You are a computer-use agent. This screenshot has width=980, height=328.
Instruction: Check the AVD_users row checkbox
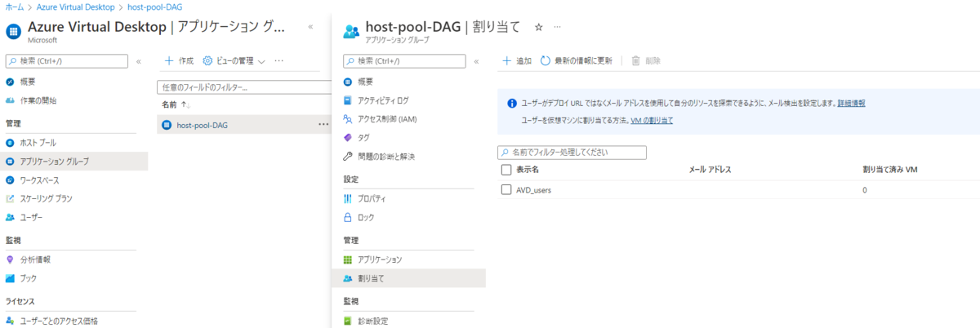click(x=506, y=189)
